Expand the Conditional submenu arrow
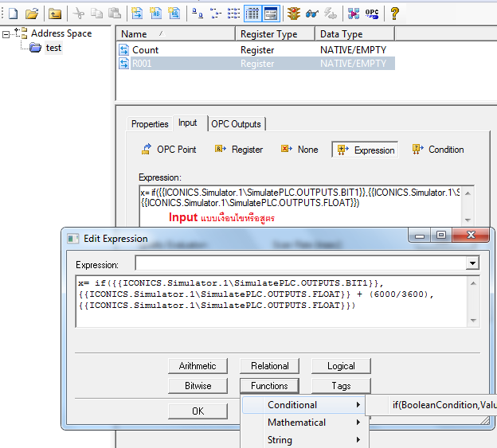 pyautogui.click(x=358, y=404)
